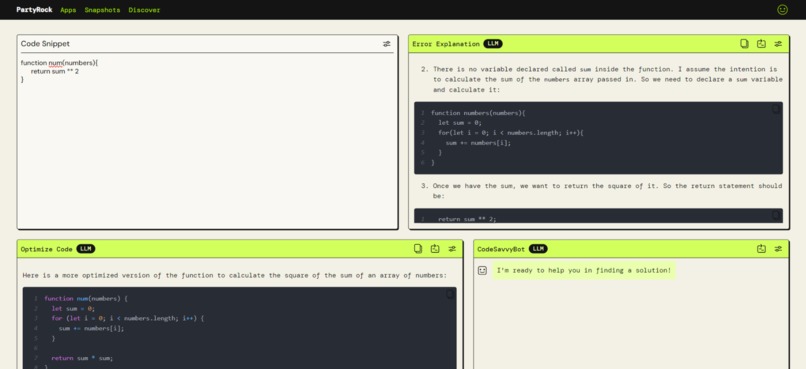Click 'function num(numbers){' line in Code Snippet
This screenshot has width=806, height=369.
tap(59, 63)
